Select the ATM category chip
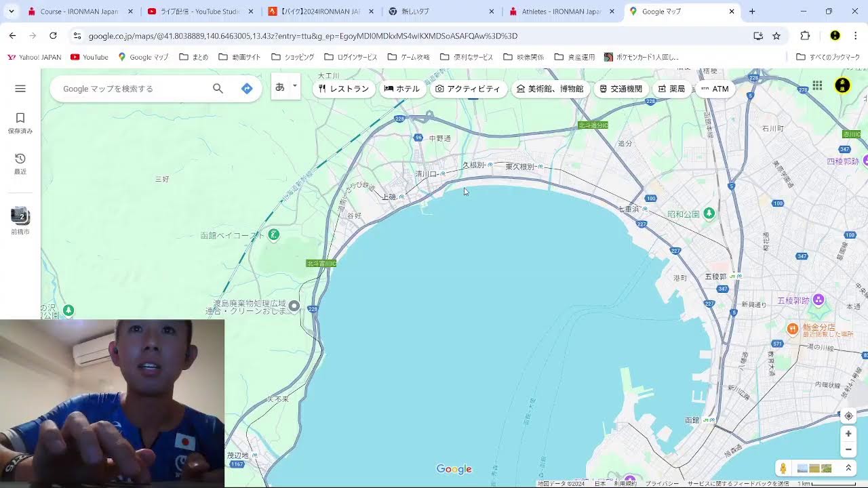This screenshot has width=868, height=488. (715, 89)
